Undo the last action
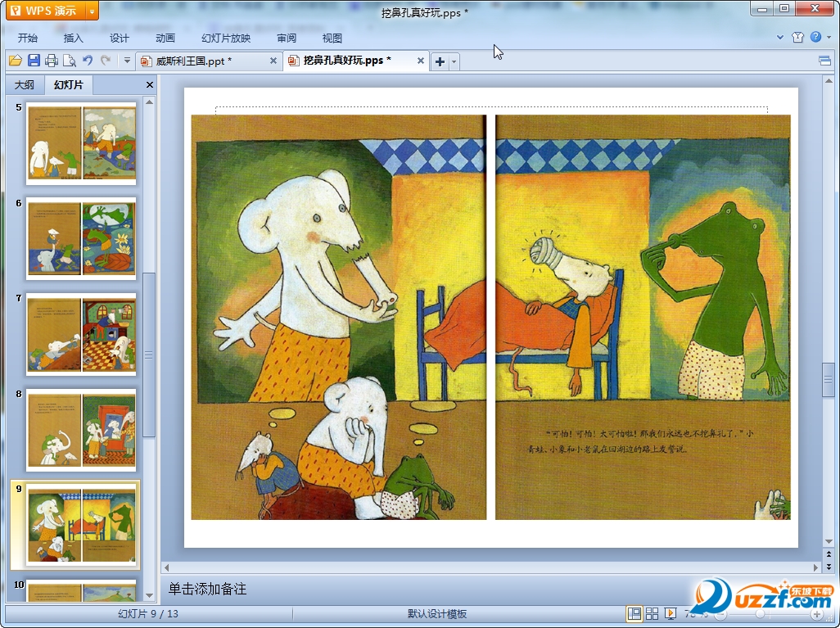 coord(88,61)
